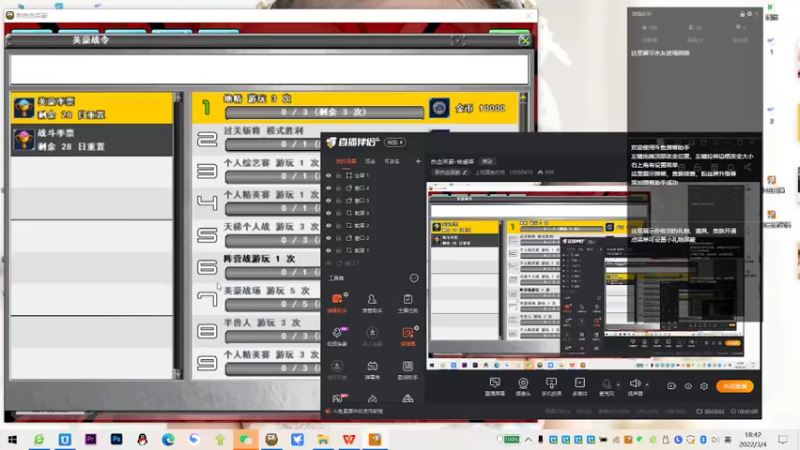Click the pencil edit icon beside the room title
Viewport: 800px width, 450px height.
(465, 172)
